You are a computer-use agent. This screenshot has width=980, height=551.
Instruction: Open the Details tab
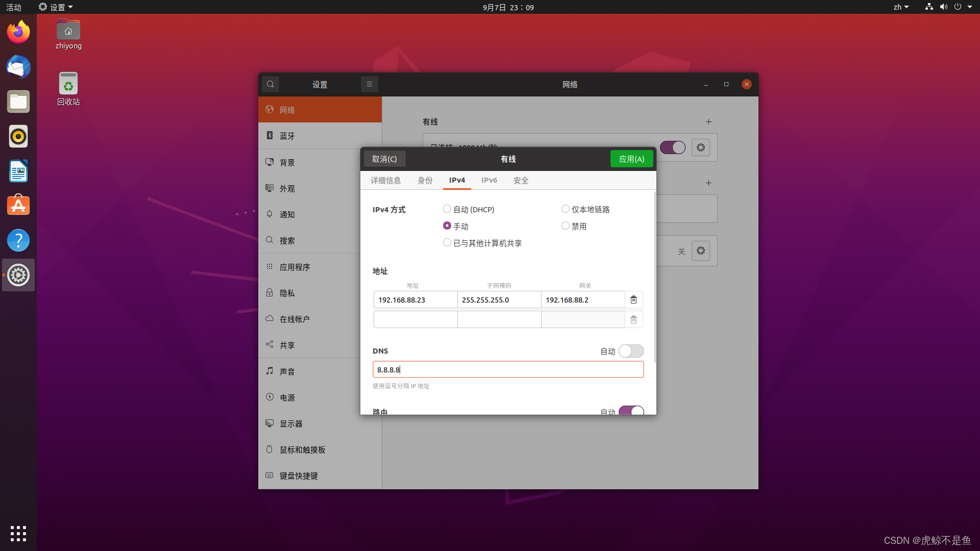point(385,180)
